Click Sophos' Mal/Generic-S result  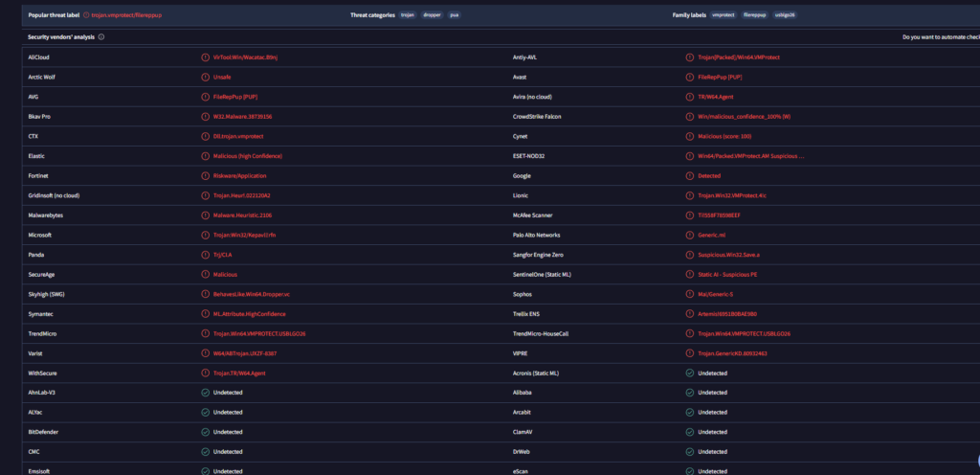(x=715, y=294)
